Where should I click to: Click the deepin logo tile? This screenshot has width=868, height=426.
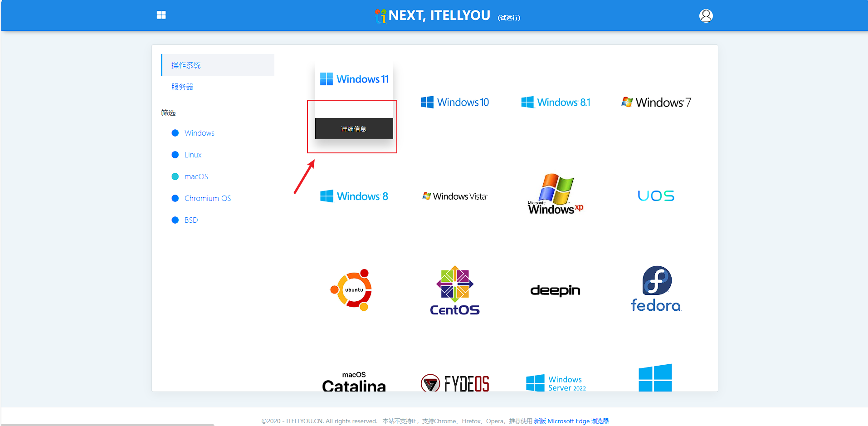[555, 290]
